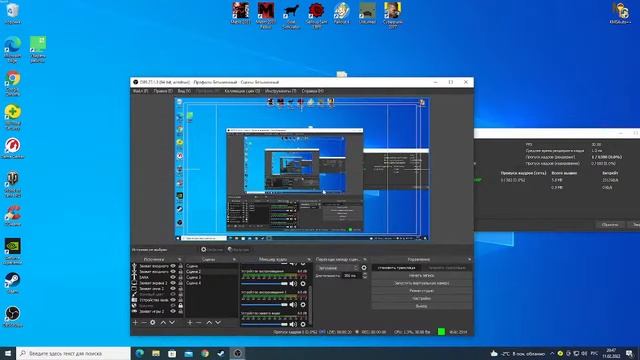Open GeForce Experience desktop shortcut
Image resolution: width=640 pixels, height=360 pixels.
coord(13,251)
